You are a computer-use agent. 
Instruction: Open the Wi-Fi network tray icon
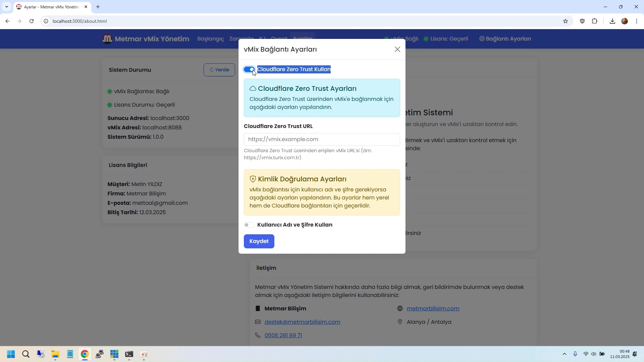pos(586,354)
